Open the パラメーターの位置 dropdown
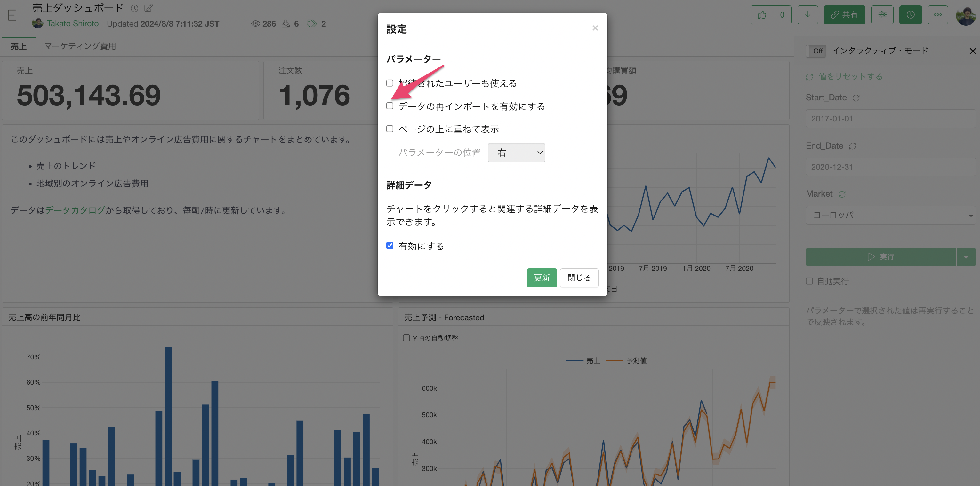980x486 pixels. [x=516, y=153]
